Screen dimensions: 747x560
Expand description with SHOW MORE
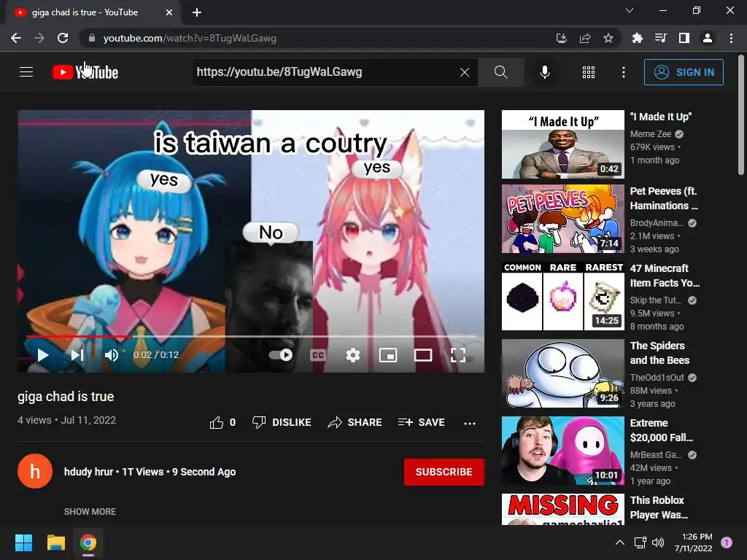tap(90, 511)
